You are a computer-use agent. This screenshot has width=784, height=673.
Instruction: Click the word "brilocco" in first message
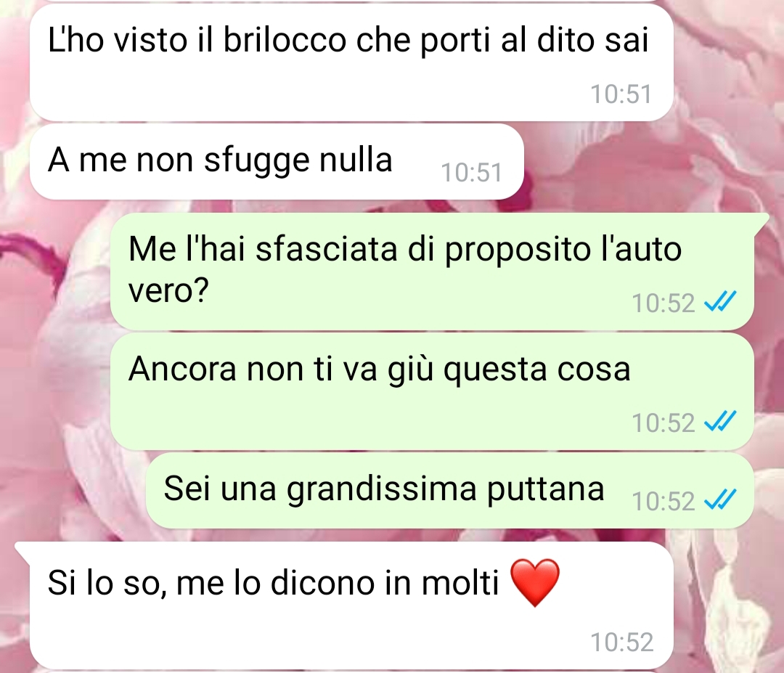point(285,39)
